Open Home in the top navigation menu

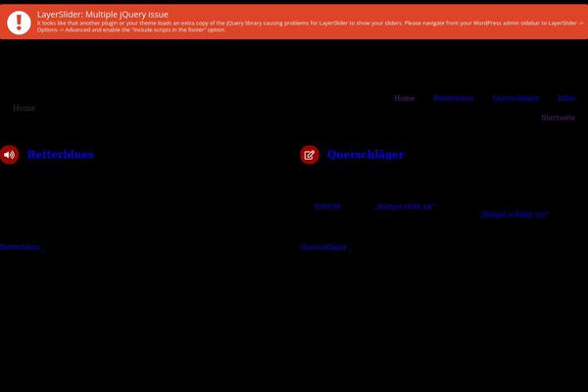pos(404,98)
